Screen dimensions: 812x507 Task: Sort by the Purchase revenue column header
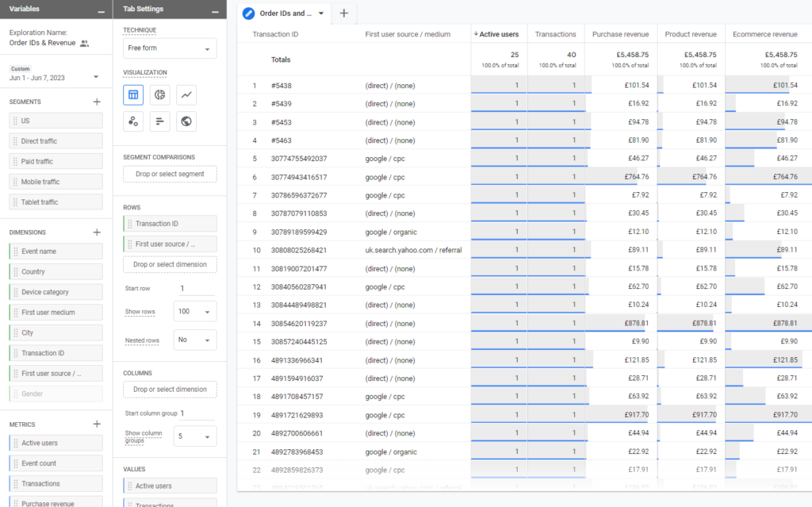point(620,34)
